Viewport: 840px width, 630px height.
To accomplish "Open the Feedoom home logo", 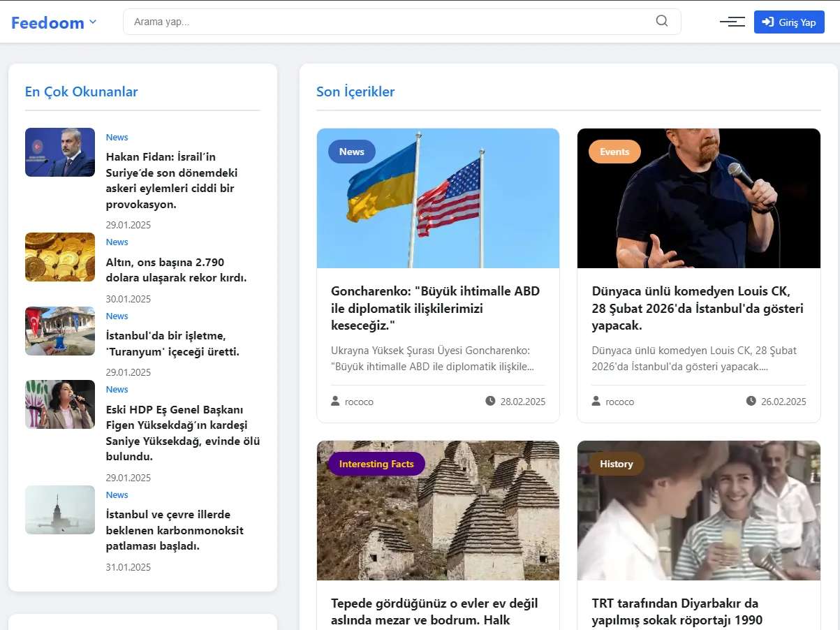I will [x=47, y=22].
